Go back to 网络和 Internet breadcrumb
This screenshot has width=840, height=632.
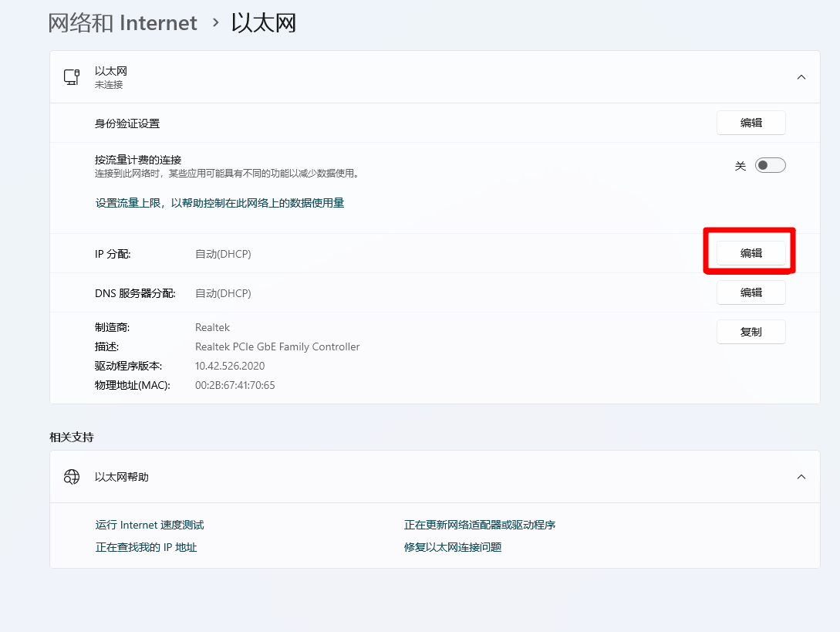point(123,23)
